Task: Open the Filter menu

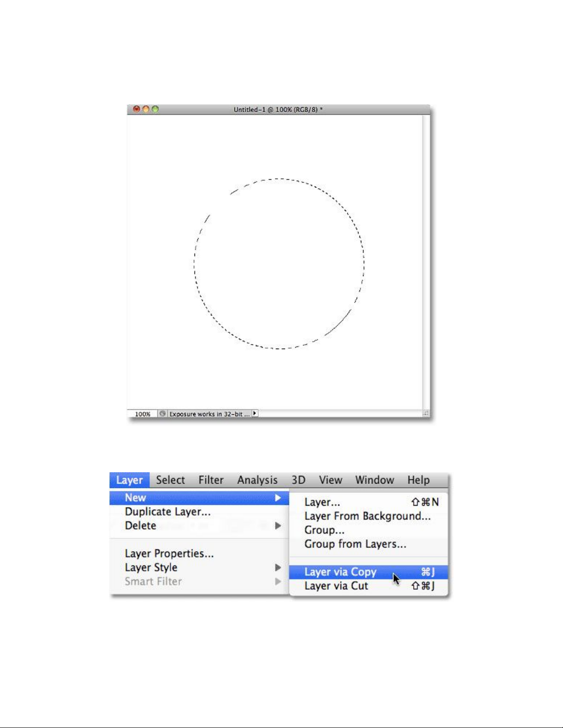Action: 211,480
